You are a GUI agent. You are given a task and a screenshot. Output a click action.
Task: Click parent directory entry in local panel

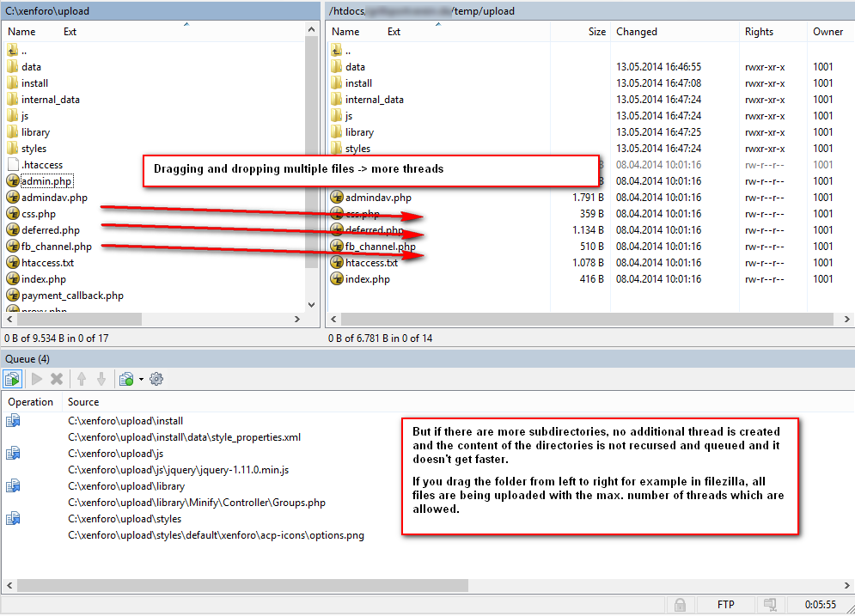click(24, 51)
